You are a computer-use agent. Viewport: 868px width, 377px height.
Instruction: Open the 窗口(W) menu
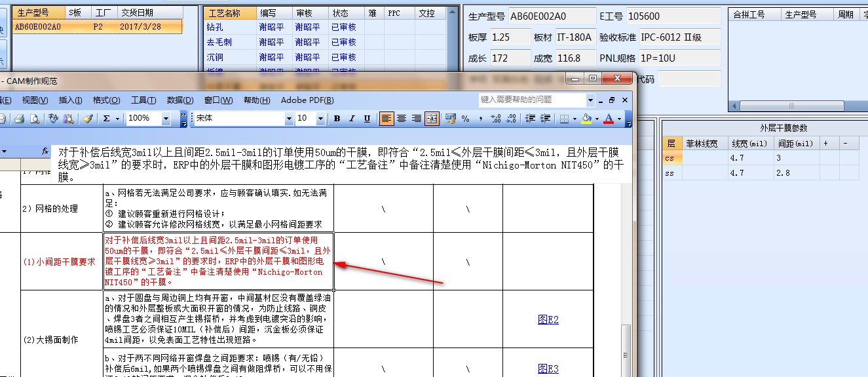(x=218, y=100)
